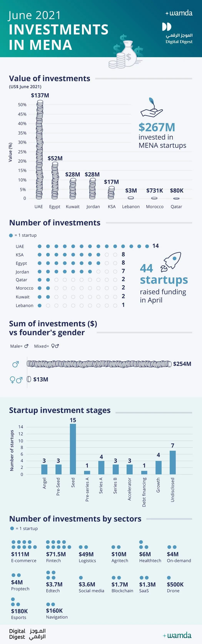Click the UAE coin stack labeled $137M
This screenshot has height=644, width=202.
pos(39,150)
